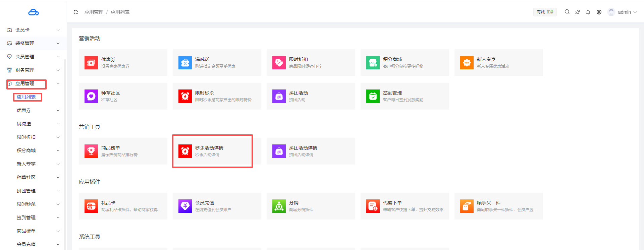
Task: Open the red 优惠券 coupon app icon
Action: 91,63
